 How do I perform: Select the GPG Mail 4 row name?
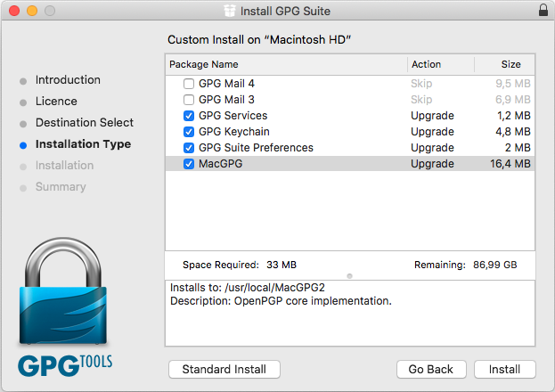[x=226, y=84]
